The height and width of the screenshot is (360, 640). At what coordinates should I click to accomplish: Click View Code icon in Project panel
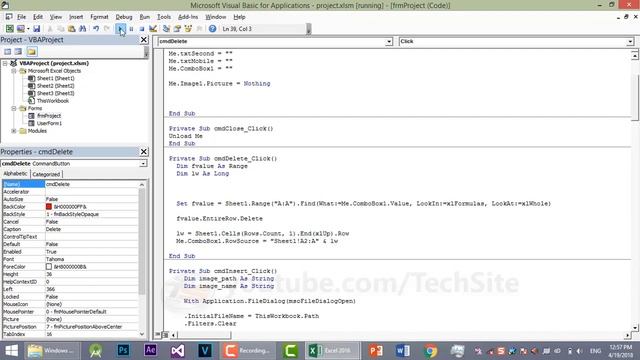click(x=8, y=51)
